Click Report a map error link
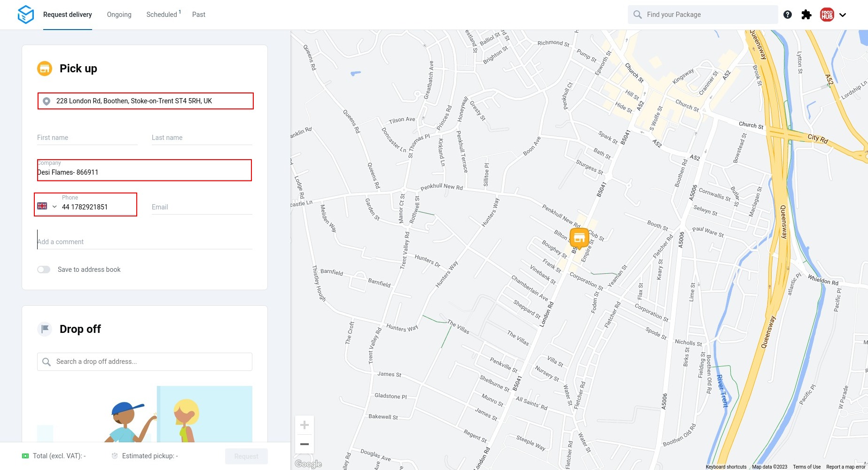 click(x=846, y=467)
